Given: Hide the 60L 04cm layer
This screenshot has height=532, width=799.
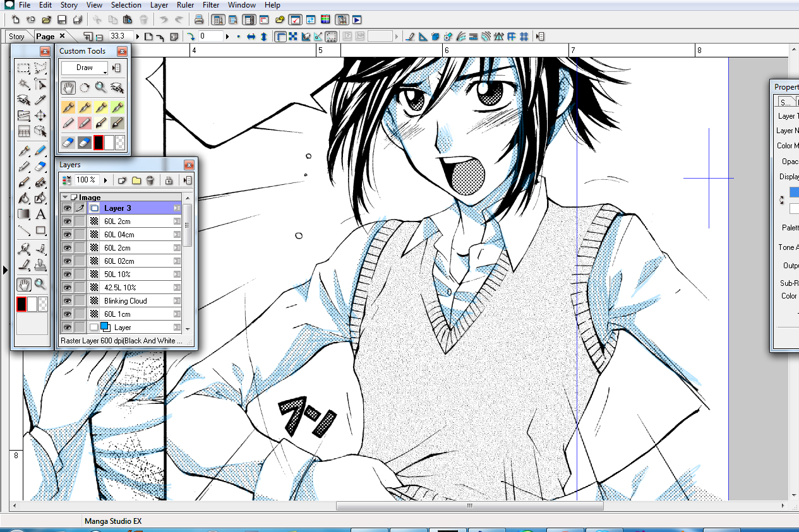Looking at the screenshot, I should point(67,234).
